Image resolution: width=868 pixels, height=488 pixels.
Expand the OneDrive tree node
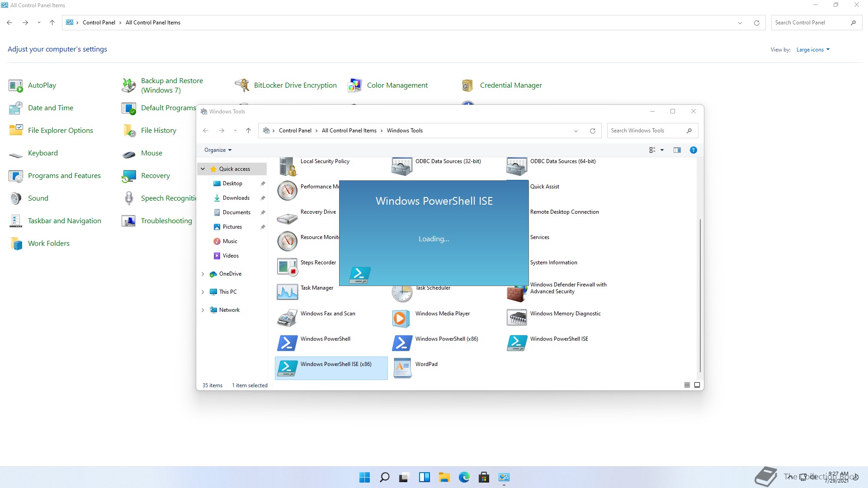[x=203, y=274]
